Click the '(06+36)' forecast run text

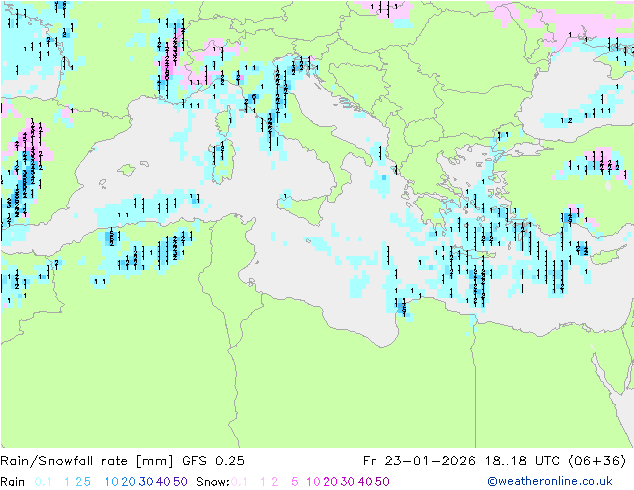coord(597,461)
